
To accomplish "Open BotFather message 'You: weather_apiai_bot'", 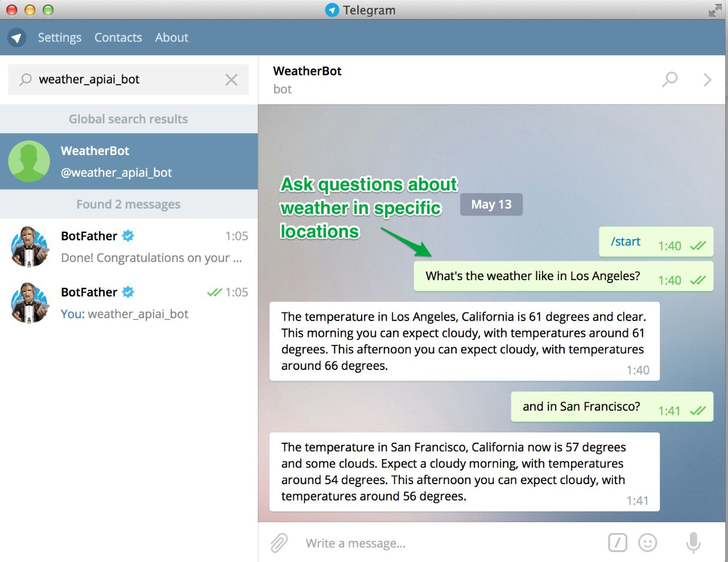I will coord(129,303).
